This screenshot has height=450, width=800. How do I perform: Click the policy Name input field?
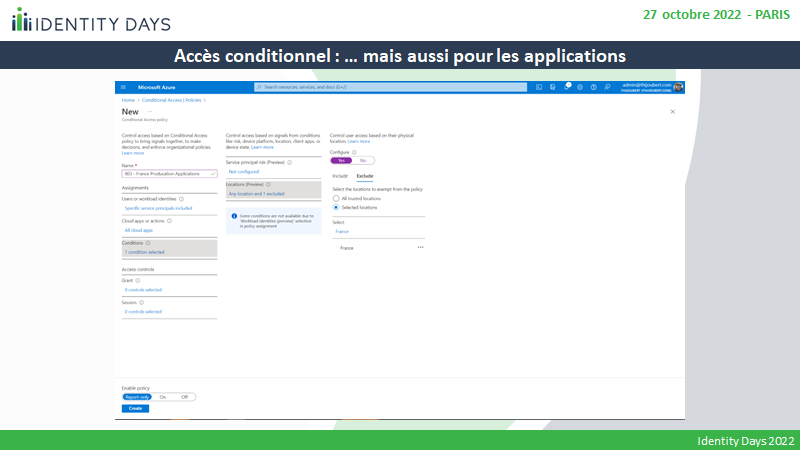tap(169, 174)
